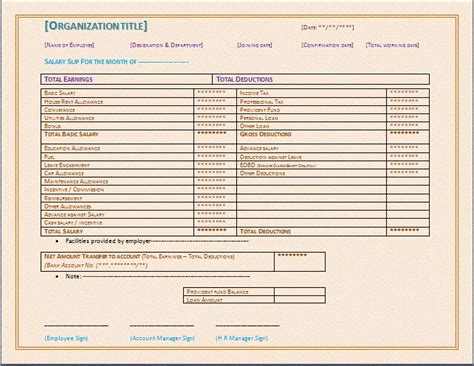
Task: Click the [Organization Title] placeholder
Action: (x=96, y=26)
